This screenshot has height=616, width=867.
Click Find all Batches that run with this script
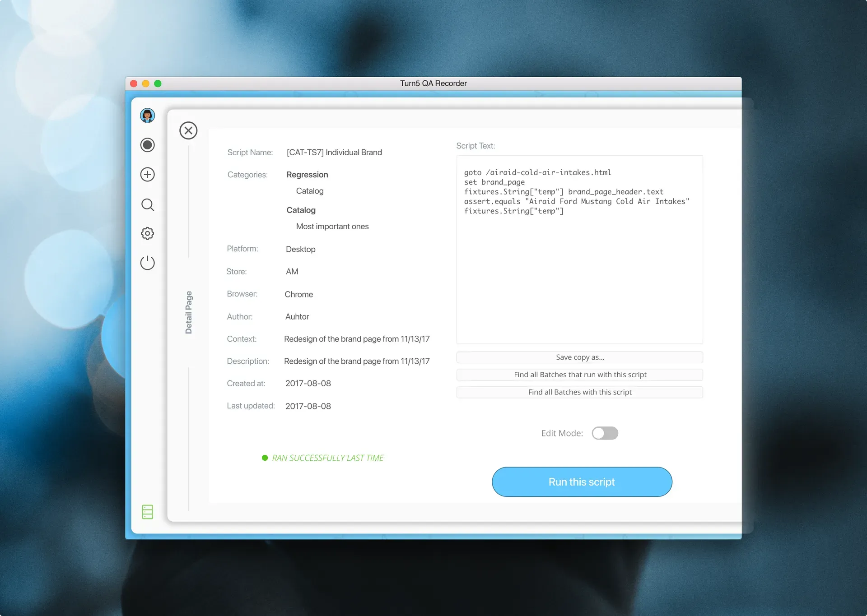(x=580, y=375)
